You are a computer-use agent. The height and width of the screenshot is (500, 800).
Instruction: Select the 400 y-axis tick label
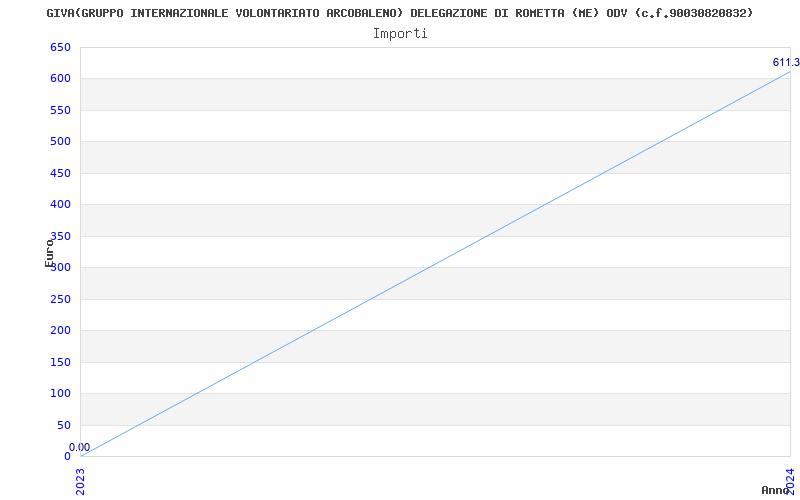(60, 205)
